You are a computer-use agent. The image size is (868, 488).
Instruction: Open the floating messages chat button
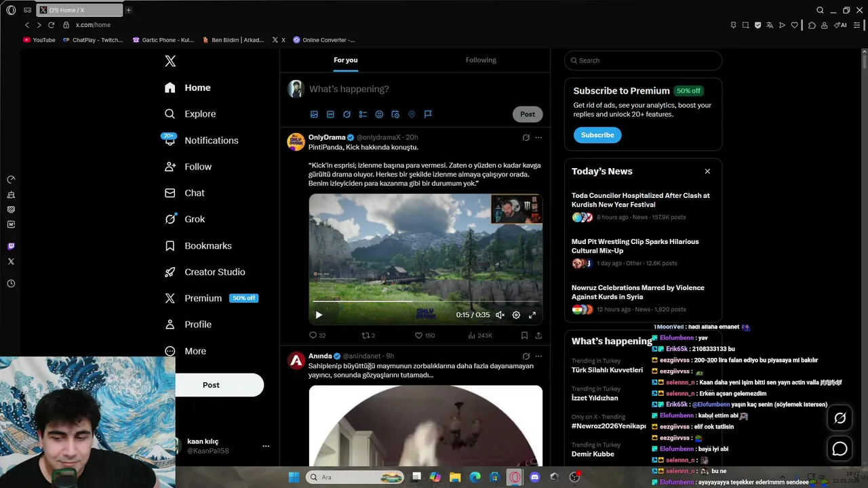(x=840, y=449)
